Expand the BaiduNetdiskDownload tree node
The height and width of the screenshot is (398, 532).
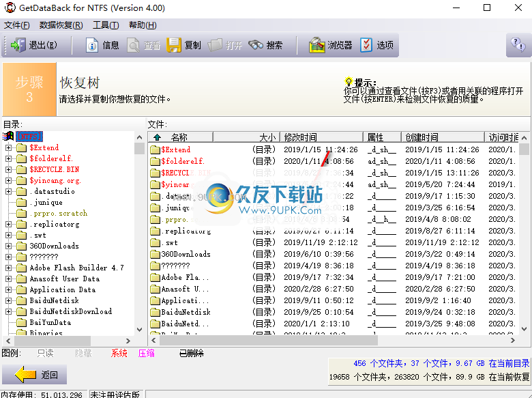(8, 311)
